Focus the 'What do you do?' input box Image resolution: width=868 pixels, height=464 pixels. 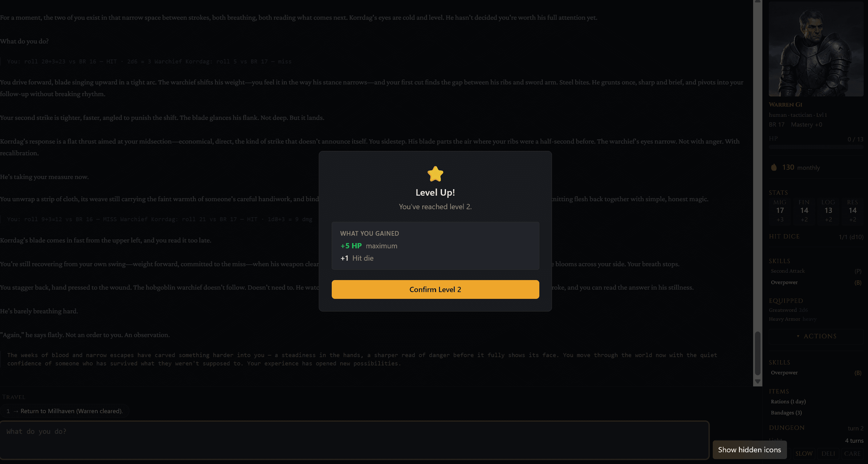pyautogui.click(x=355, y=440)
